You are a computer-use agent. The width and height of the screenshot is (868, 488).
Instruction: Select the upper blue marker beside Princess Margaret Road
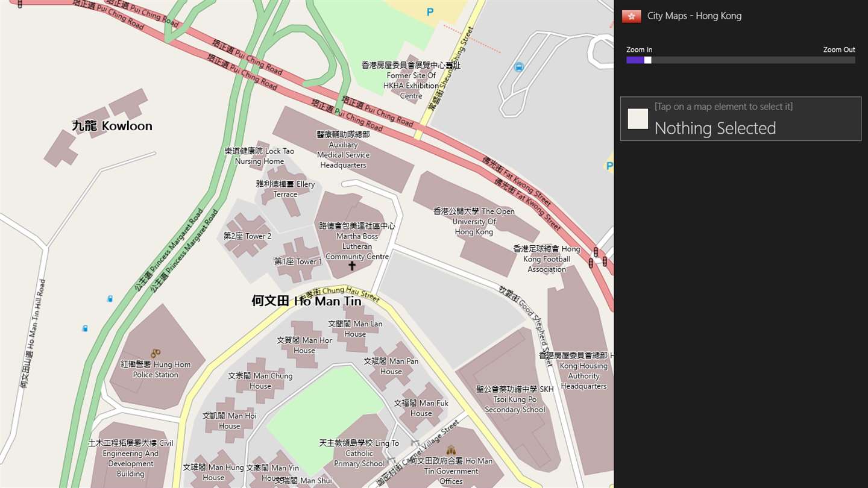coord(109,298)
